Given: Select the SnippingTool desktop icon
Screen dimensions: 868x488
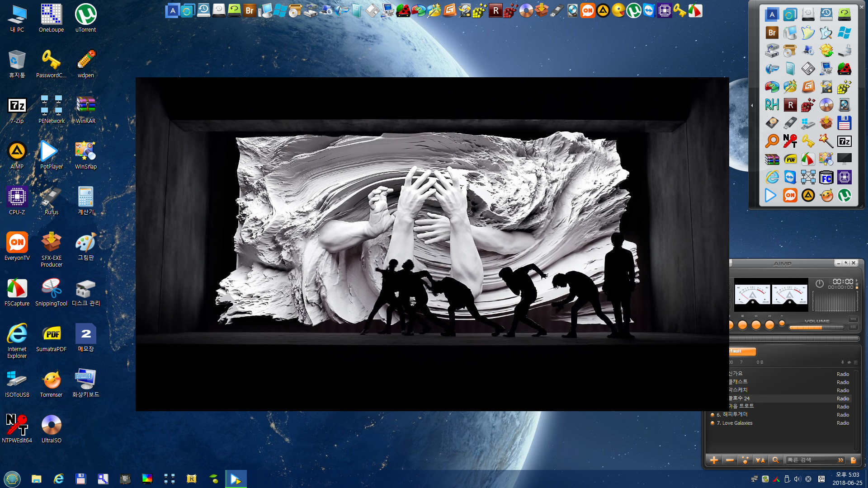Looking at the screenshot, I should pos(51,292).
